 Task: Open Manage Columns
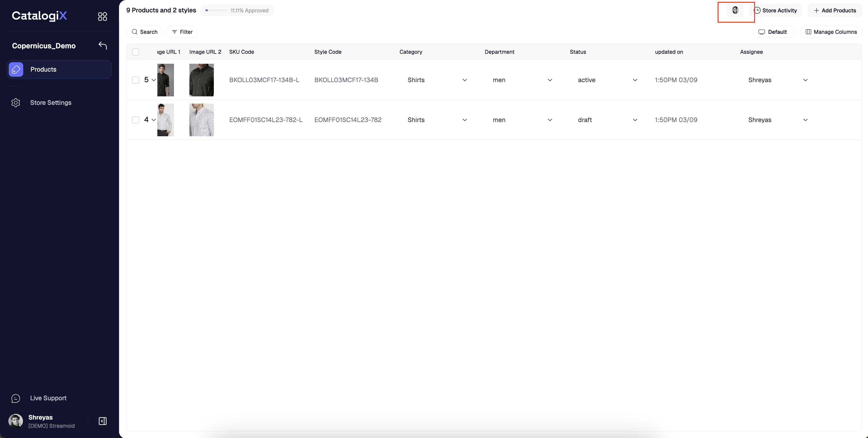[x=831, y=32]
